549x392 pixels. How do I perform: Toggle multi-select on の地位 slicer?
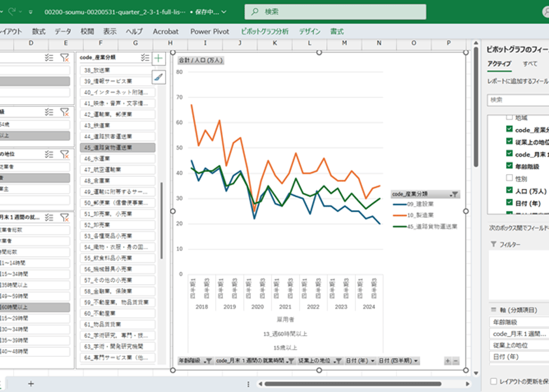(49, 154)
